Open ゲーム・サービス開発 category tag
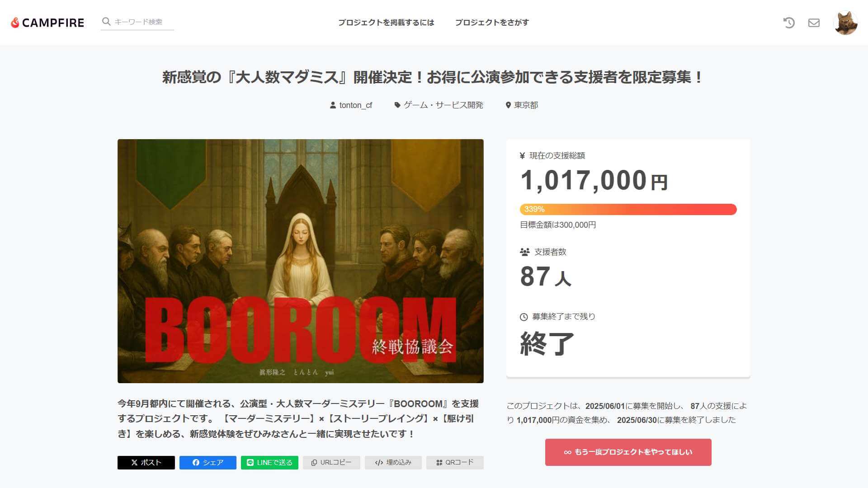This screenshot has width=868, height=488. [439, 105]
